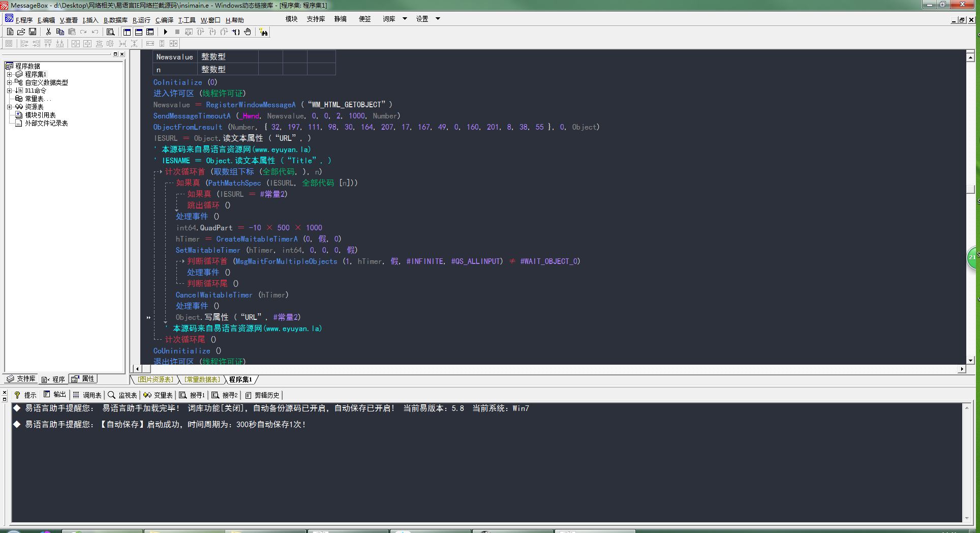Click the 便签 button
Image resolution: width=980 pixels, height=533 pixels.
click(365, 19)
